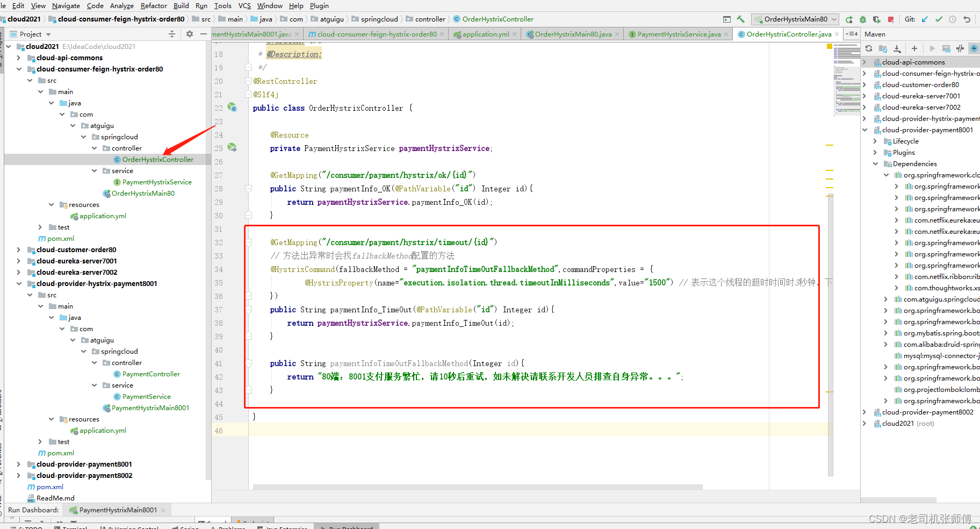This screenshot has height=529, width=980.
Task: Collapse all in Project panel toolbar
Action: click(172, 34)
